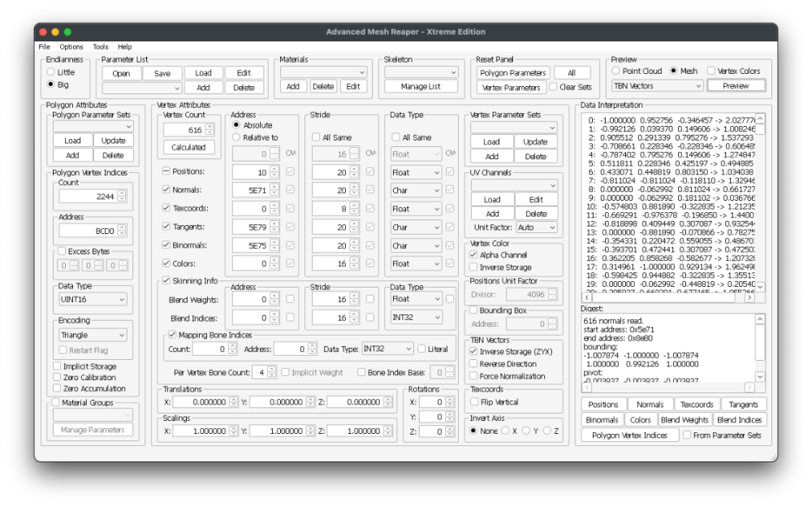Screen dimensions: 812x507
Task: Click the Manage List button
Action: point(421,87)
